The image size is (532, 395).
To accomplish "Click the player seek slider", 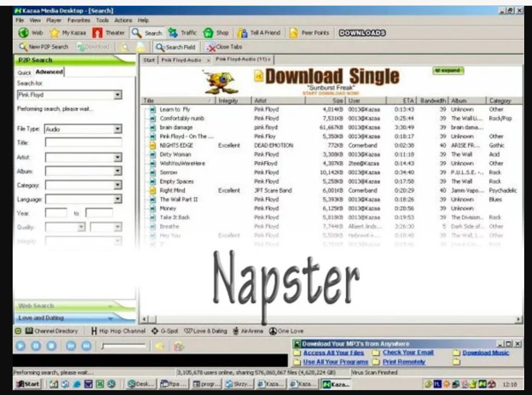I will click(x=124, y=346).
